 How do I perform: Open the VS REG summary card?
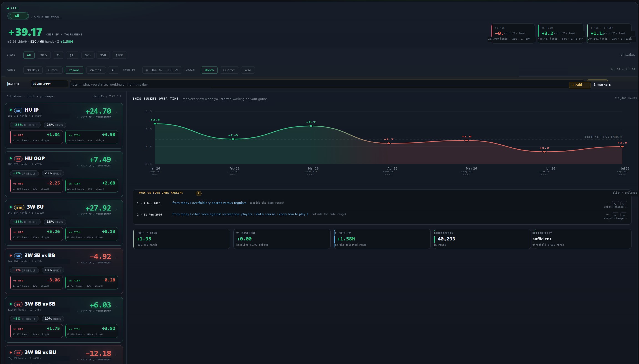(x=513, y=33)
